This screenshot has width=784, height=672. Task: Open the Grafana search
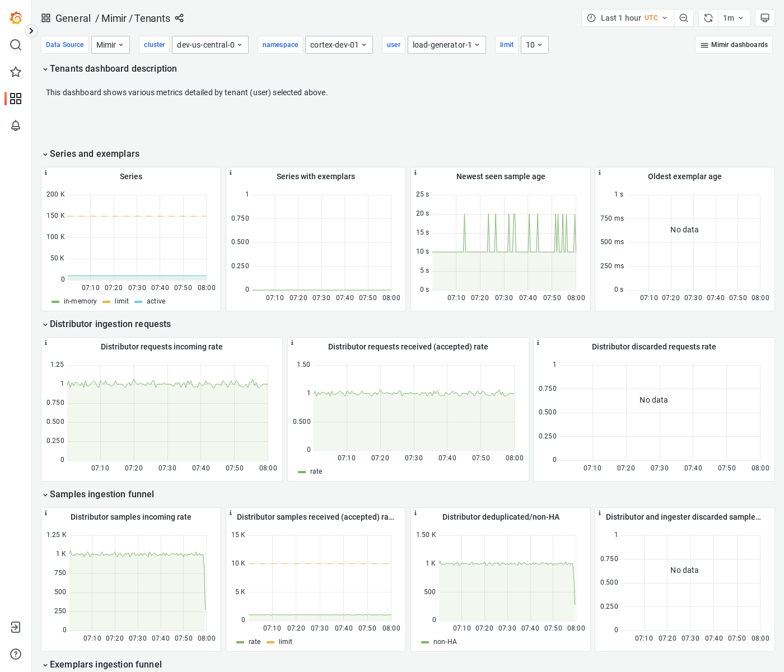tap(15, 45)
